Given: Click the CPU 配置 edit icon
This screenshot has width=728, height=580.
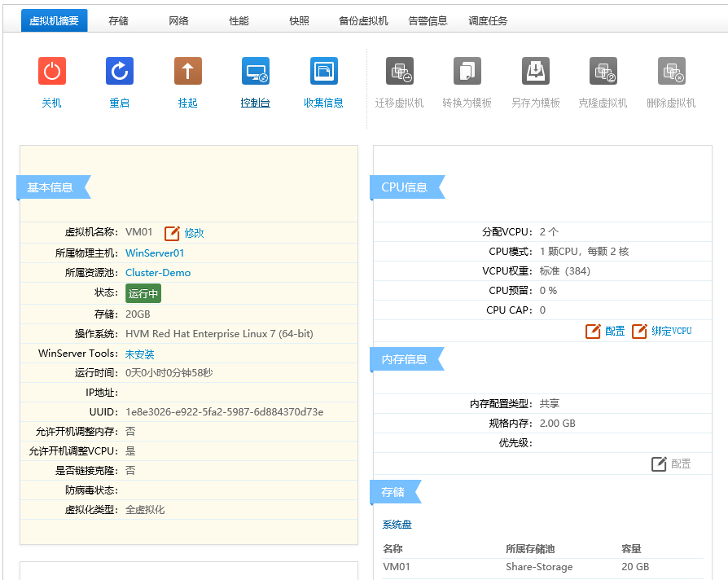Looking at the screenshot, I should [593, 331].
